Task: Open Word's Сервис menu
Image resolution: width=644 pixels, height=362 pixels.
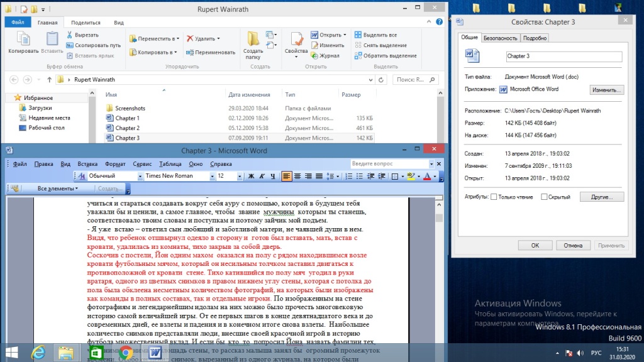Action: click(142, 164)
